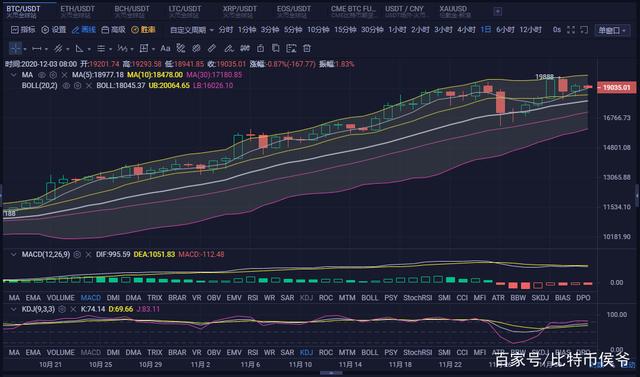Select the grid measurement tool
The image size is (640, 377).
click(144, 49)
